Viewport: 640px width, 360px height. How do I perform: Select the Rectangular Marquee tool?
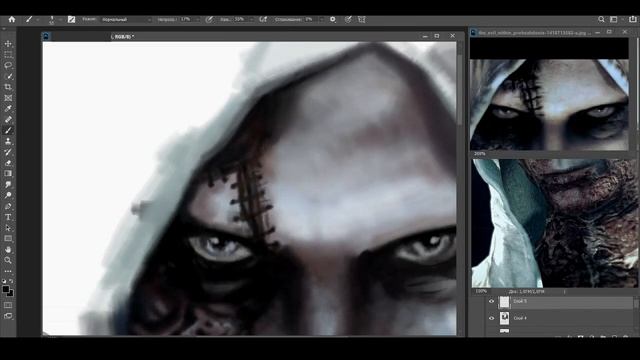(x=8, y=54)
